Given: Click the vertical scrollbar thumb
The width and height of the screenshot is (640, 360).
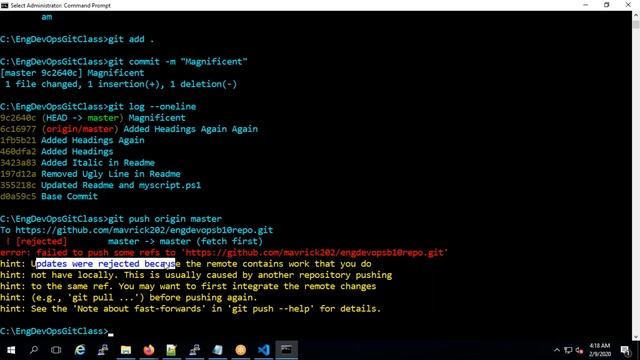Looking at the screenshot, I should 636,24.
